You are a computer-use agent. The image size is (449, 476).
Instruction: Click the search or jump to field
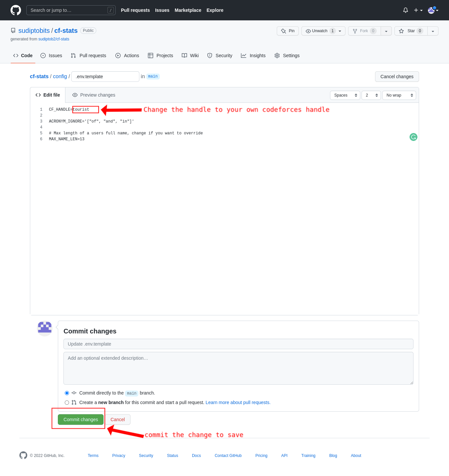pyautogui.click(x=71, y=10)
